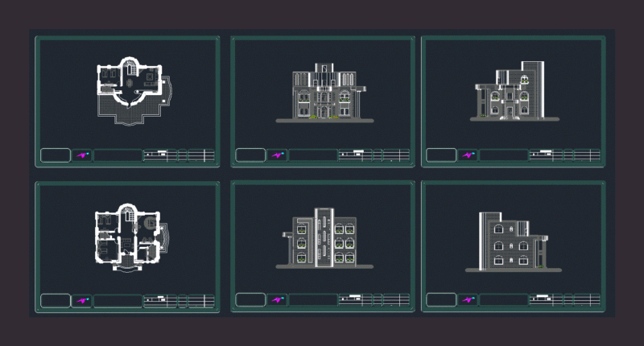Viewport: 644px width, 346px height.
Task: Click empty rounded box in bedroom floor plan title block
Action: pyautogui.click(x=56, y=301)
